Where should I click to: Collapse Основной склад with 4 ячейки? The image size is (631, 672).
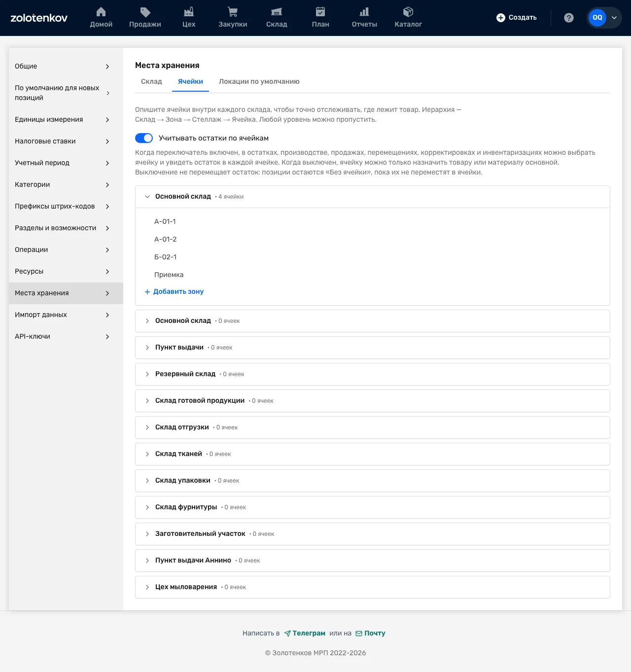(x=373, y=197)
